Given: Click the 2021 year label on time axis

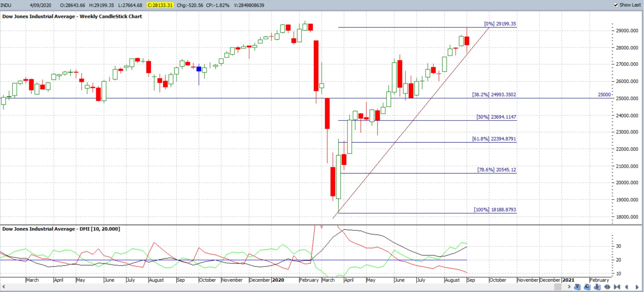Looking at the screenshot, I should (x=568, y=280).
